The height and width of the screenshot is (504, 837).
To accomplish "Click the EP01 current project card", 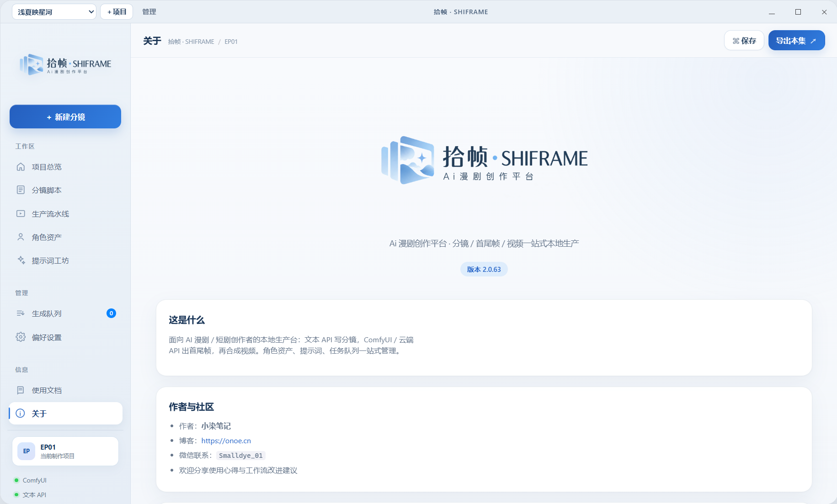I will click(65, 451).
